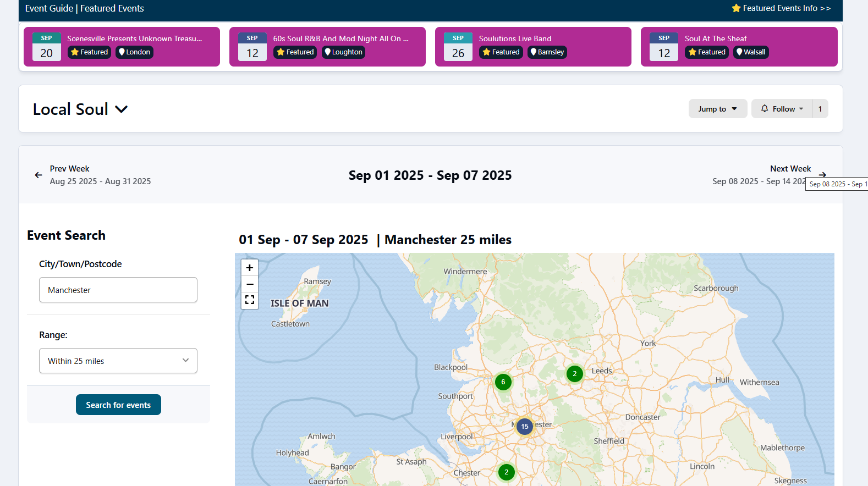Select Soul At The Sheaf event
Screen dimensions: 868x486
click(716, 38)
